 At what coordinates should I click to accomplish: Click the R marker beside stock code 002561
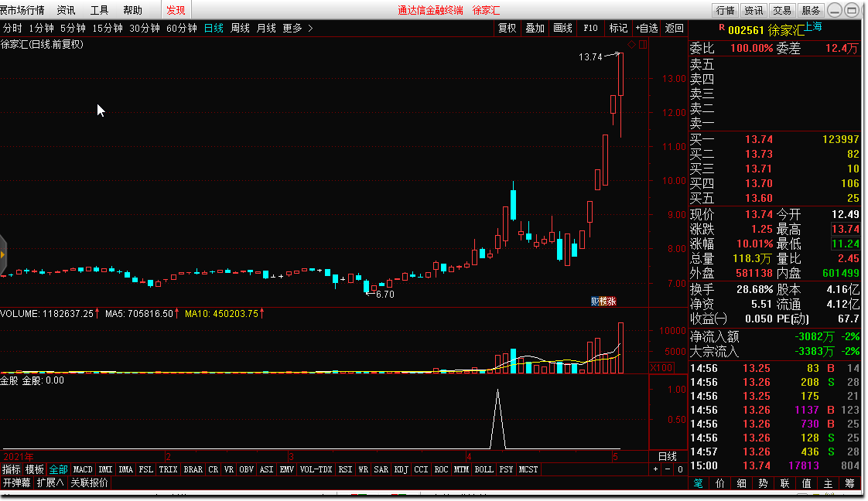[721, 27]
